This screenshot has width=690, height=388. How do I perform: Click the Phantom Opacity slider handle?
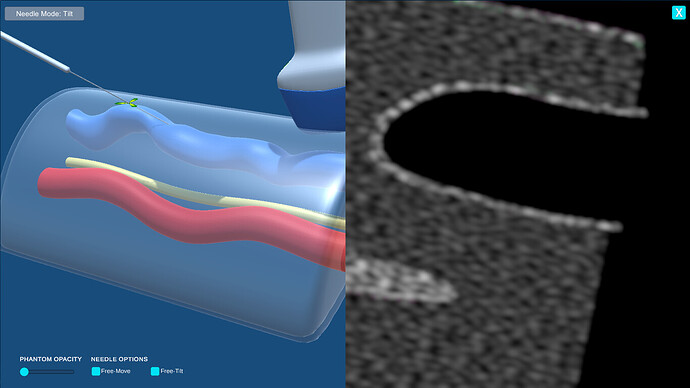[24, 372]
